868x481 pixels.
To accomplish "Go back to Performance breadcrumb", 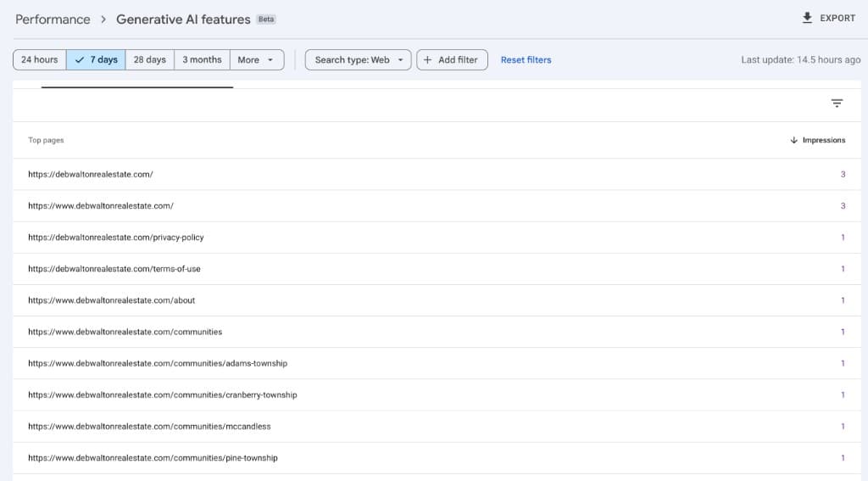I will pyautogui.click(x=53, y=20).
